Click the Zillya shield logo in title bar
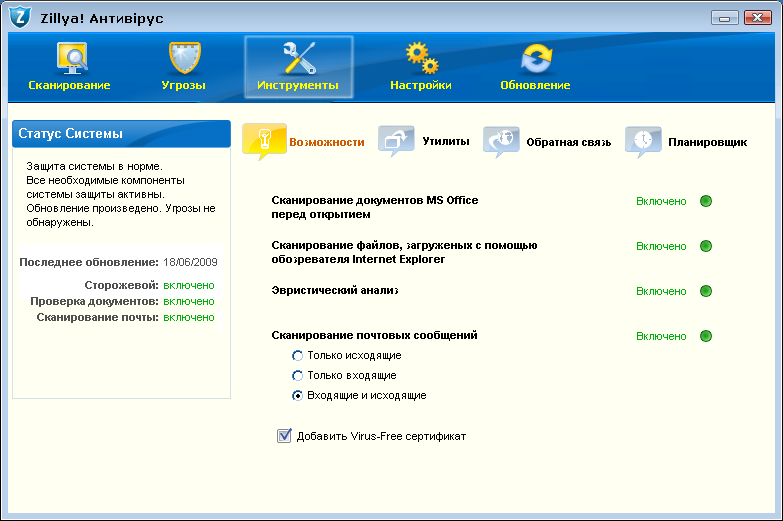Viewport: 783px width, 521px height. pyautogui.click(x=20, y=17)
